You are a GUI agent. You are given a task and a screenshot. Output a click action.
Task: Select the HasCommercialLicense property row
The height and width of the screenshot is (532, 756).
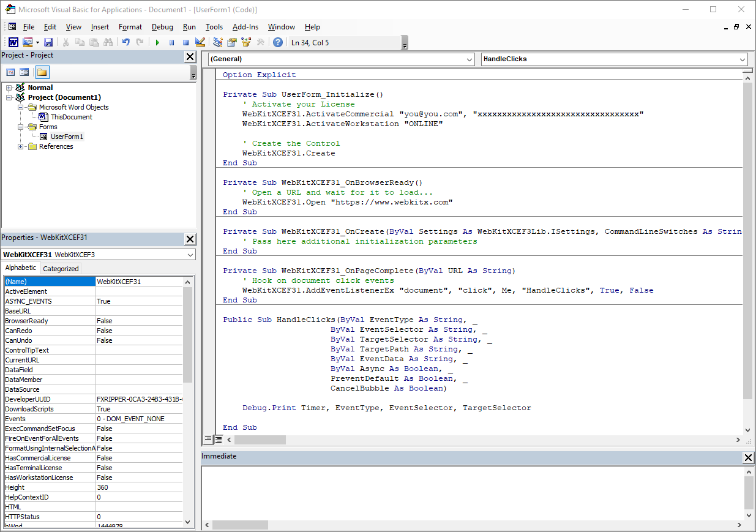point(93,458)
